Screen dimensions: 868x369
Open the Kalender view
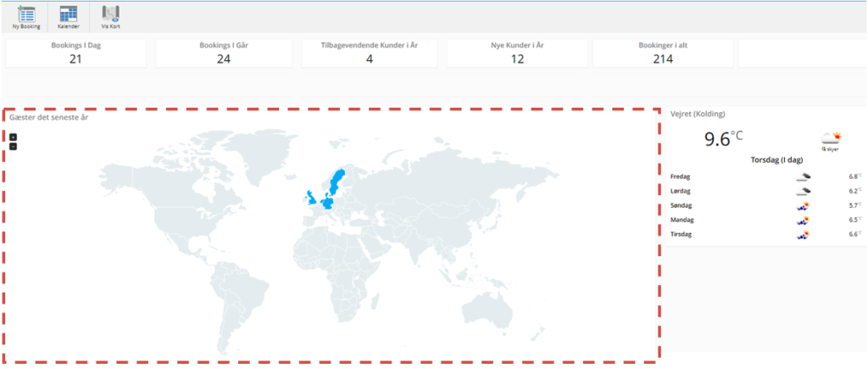69,15
